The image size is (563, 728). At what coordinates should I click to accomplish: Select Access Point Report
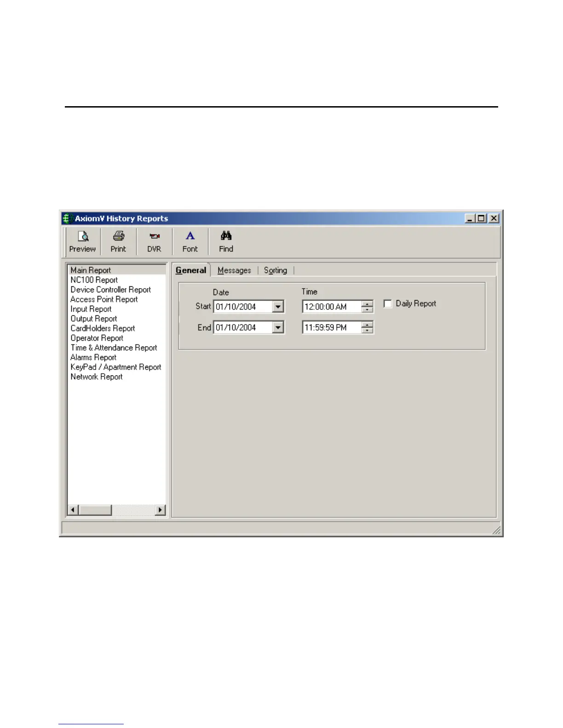(x=104, y=299)
